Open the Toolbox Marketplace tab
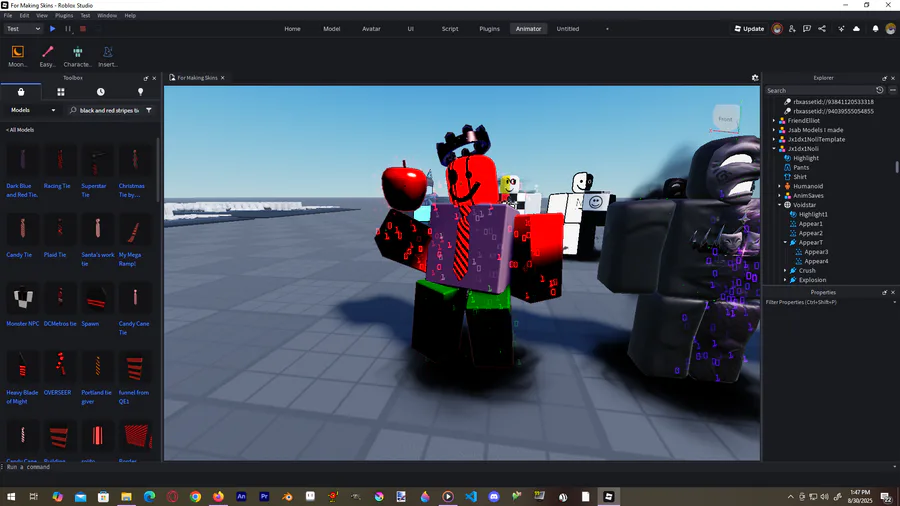The width and height of the screenshot is (900, 506). 21,92
